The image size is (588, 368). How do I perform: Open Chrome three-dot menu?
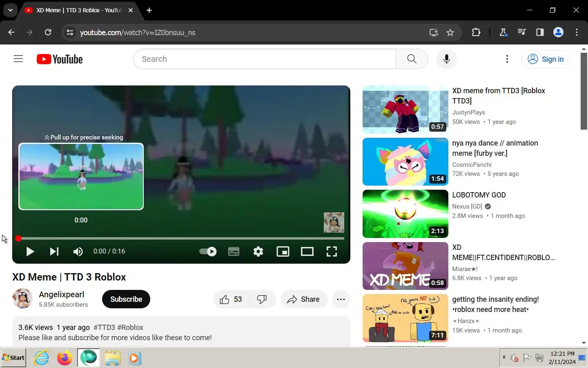577,32
